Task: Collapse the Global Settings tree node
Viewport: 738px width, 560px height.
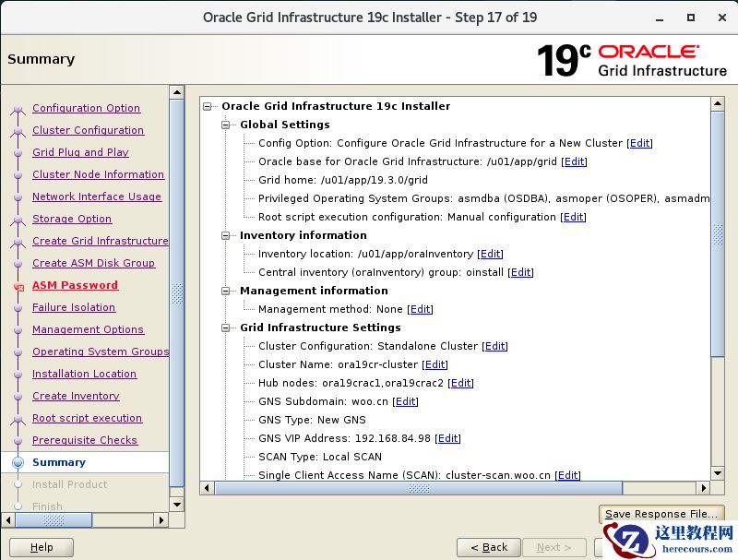Action: tap(226, 125)
